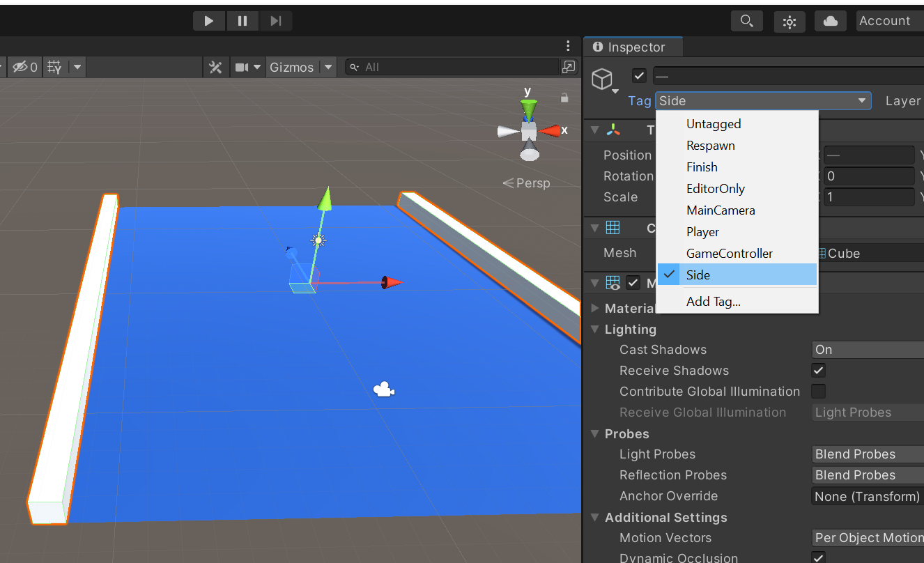
Task: Toggle the object active checkbox
Action: [639, 76]
